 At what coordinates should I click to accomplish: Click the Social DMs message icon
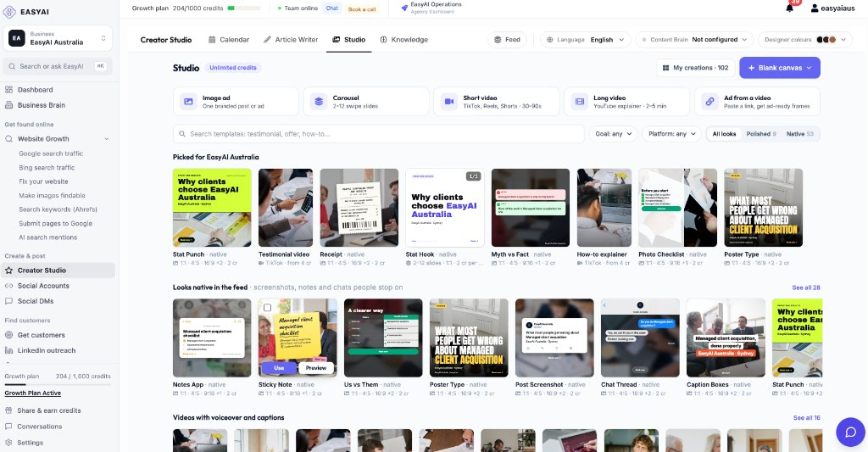tap(8, 301)
